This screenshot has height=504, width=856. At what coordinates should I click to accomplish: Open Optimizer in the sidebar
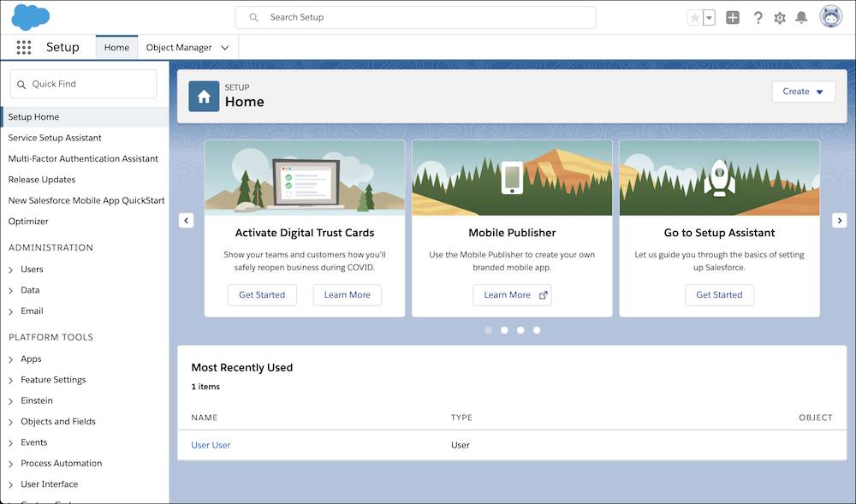tap(28, 222)
